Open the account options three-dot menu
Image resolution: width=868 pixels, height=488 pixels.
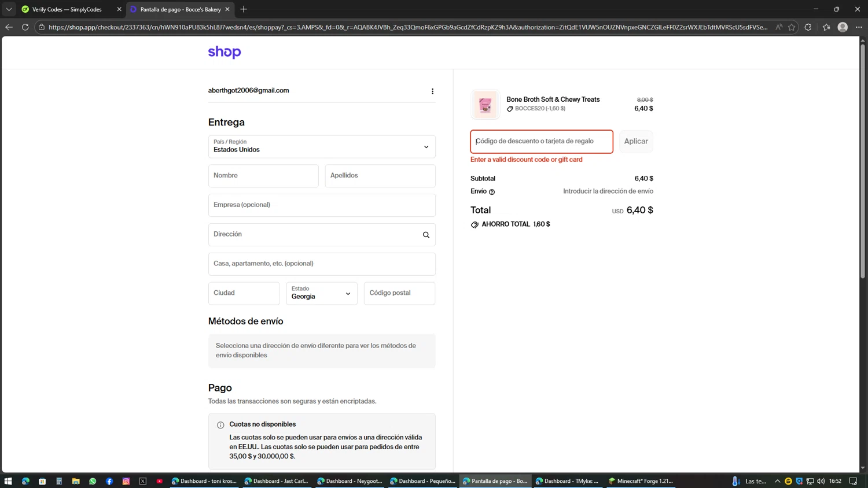click(x=432, y=91)
